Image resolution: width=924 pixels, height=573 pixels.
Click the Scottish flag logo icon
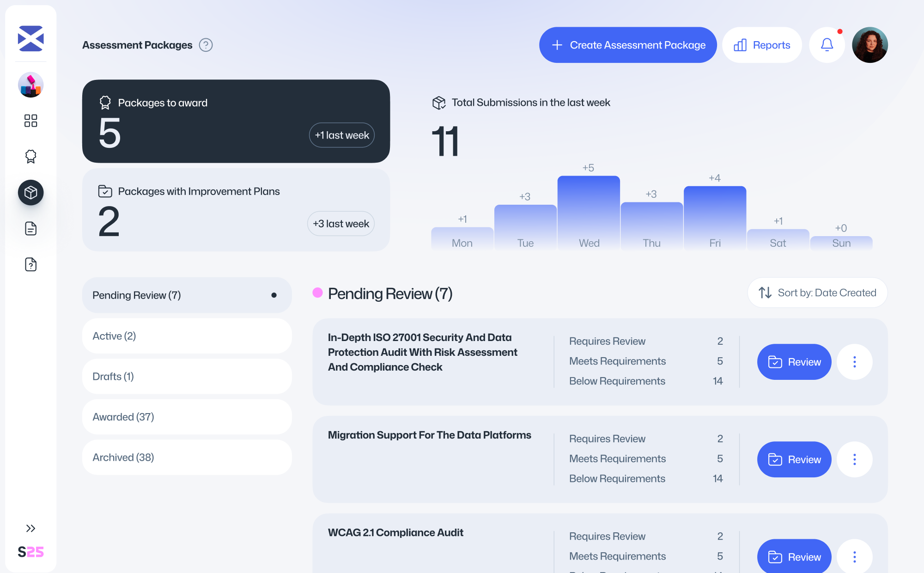[30, 38]
